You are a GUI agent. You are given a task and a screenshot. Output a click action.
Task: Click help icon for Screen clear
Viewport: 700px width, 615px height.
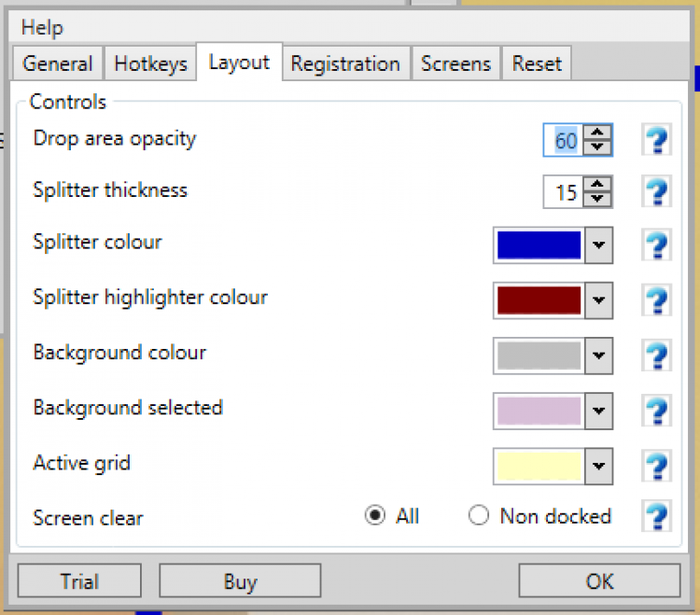[x=657, y=515]
